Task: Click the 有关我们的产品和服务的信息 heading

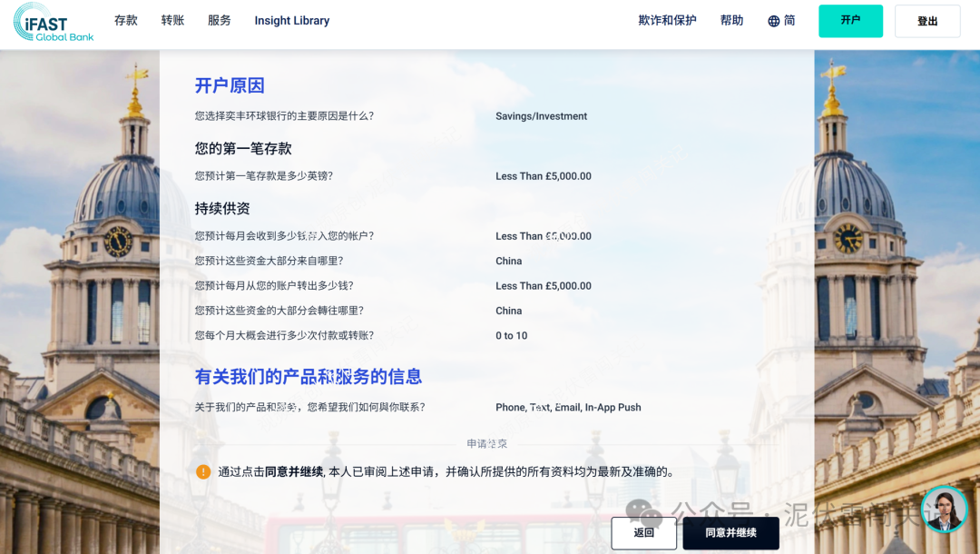Action: 309,377
